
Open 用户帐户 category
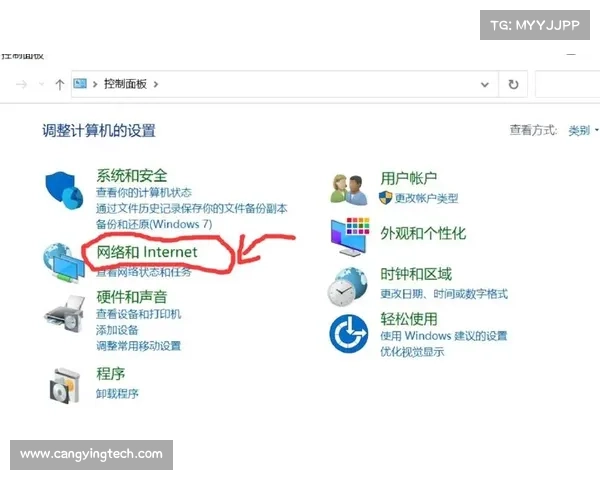click(x=409, y=178)
